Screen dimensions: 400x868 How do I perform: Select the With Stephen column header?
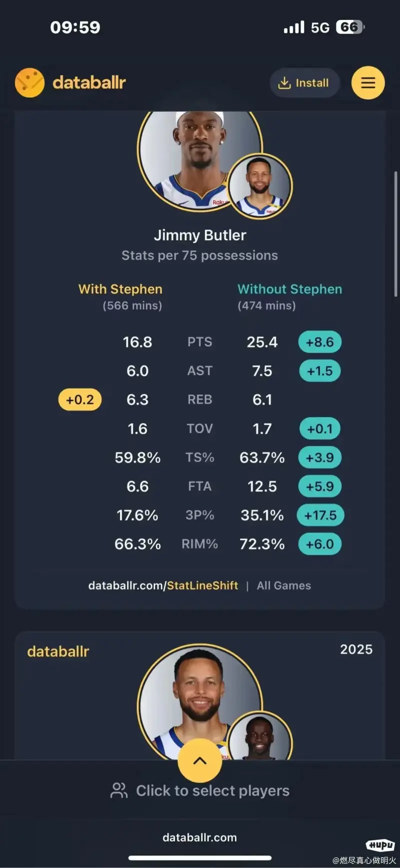click(120, 289)
